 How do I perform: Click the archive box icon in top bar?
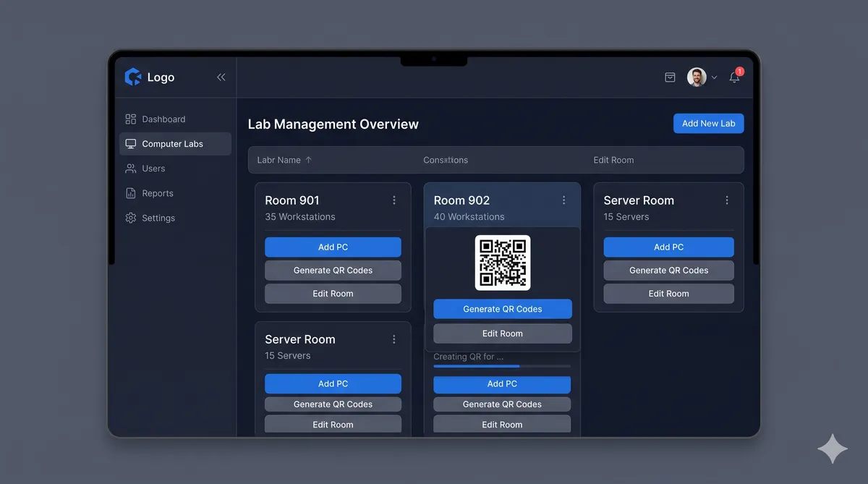click(670, 77)
